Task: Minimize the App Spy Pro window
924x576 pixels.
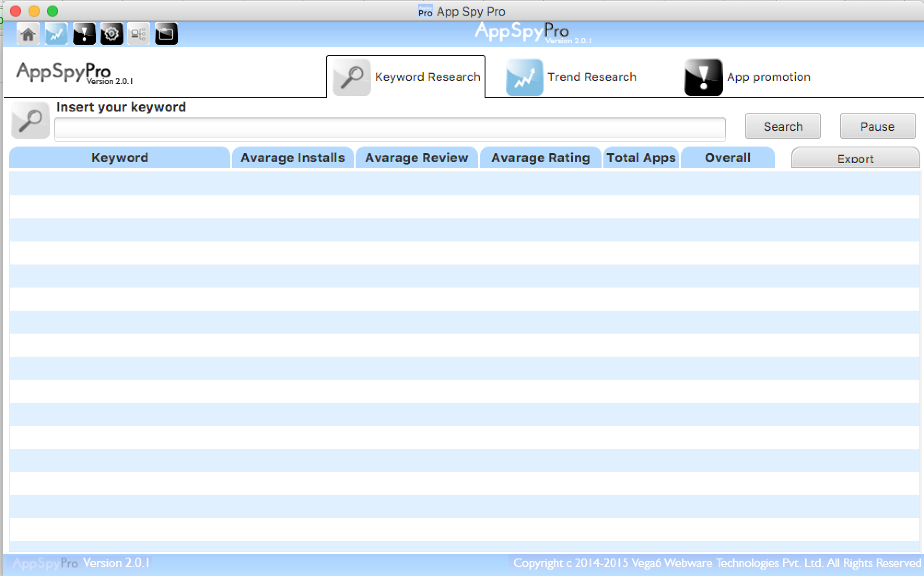Action: [x=34, y=11]
